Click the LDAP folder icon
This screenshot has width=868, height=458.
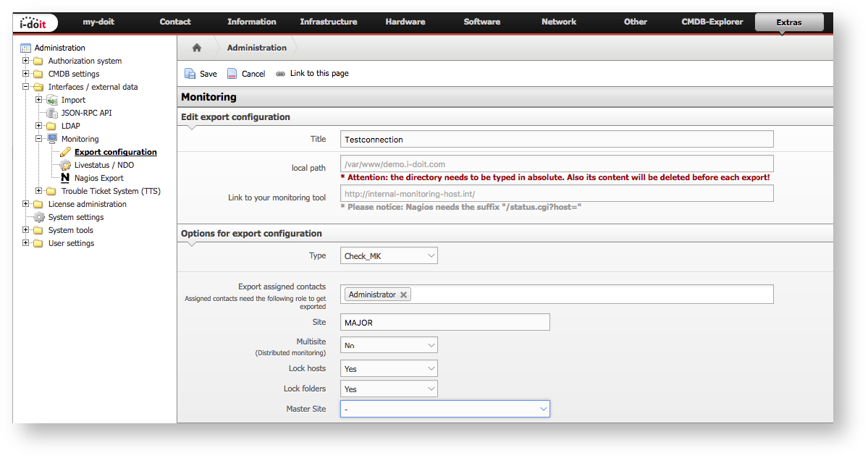pos(51,126)
